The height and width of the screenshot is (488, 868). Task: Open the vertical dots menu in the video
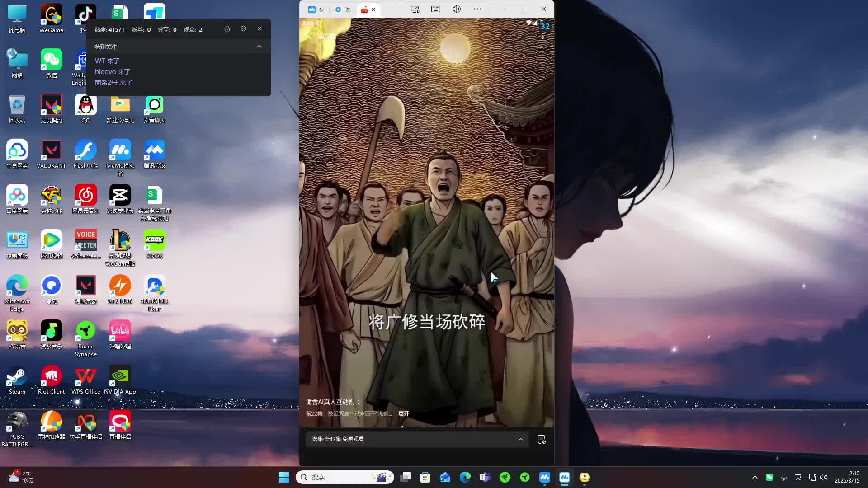click(x=543, y=37)
